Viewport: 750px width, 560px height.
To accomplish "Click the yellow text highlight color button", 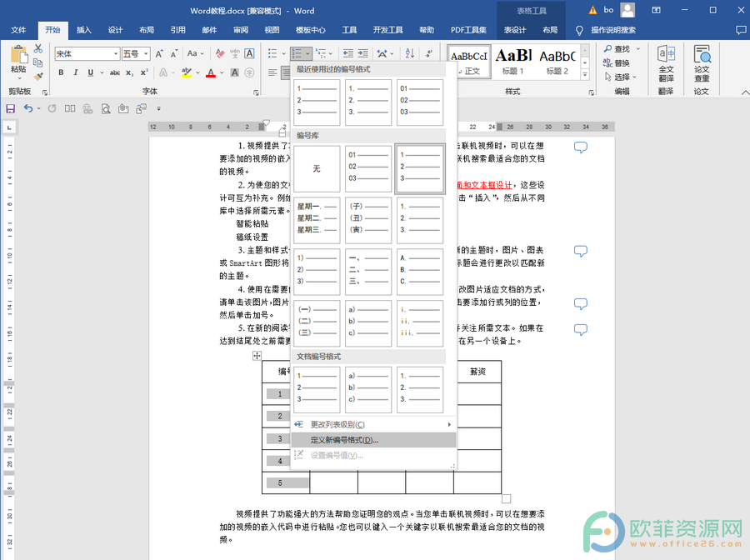I will (187, 72).
